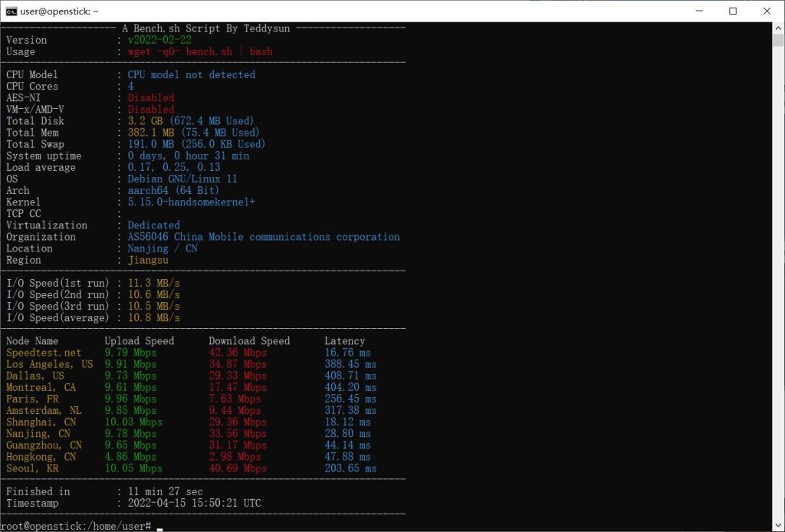Click Dallas, US node name
Image resolution: width=785 pixels, height=532 pixels.
35,376
